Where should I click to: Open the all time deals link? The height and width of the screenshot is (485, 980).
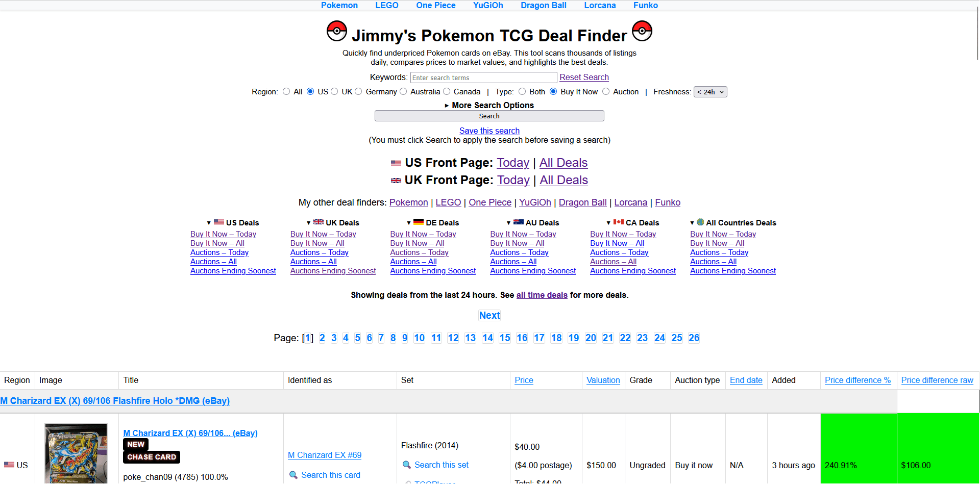tap(542, 295)
